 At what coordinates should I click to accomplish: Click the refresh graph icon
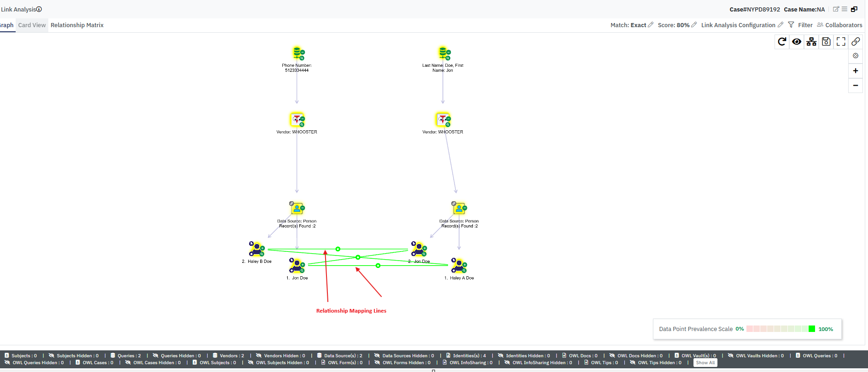781,42
